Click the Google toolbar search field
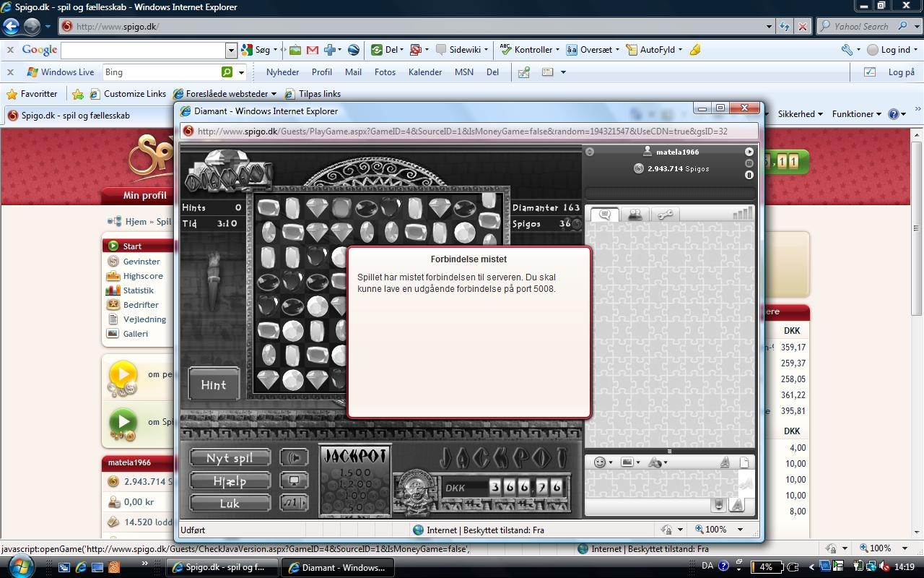Screen dimensions: 924x578 click(x=143, y=50)
